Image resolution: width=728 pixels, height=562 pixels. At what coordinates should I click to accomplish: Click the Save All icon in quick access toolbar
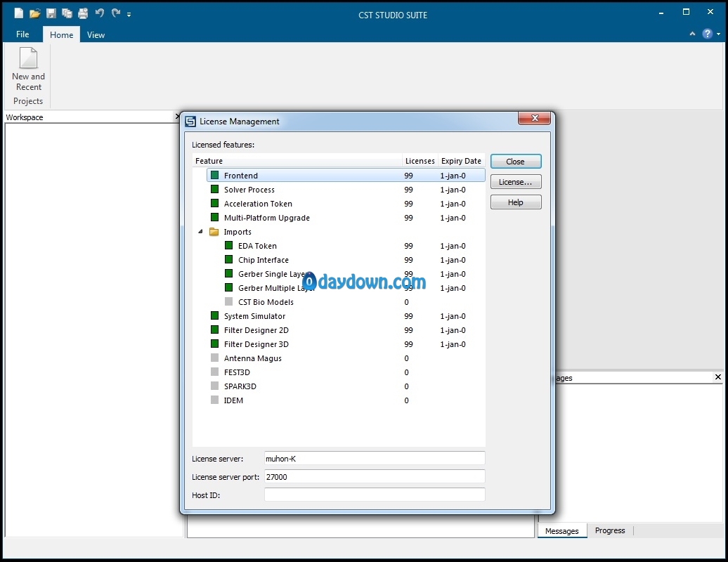click(67, 13)
